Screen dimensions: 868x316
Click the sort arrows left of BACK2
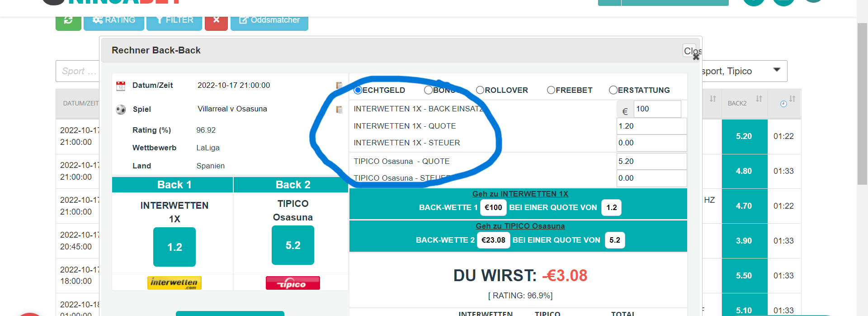point(713,99)
